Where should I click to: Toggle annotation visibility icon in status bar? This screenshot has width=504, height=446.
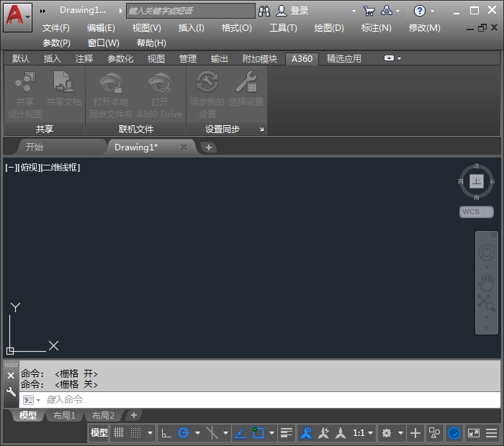pos(306,433)
